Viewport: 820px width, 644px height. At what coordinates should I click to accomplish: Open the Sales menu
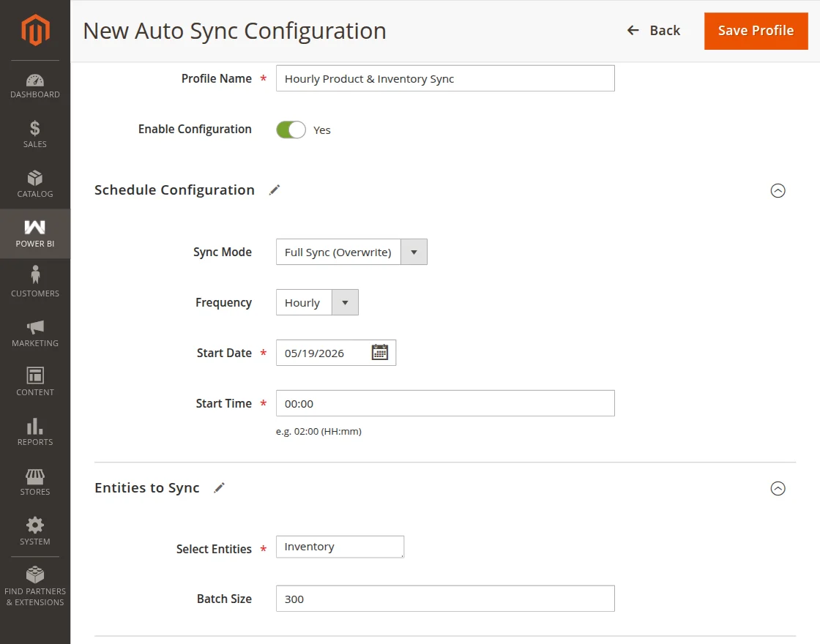tap(35, 135)
